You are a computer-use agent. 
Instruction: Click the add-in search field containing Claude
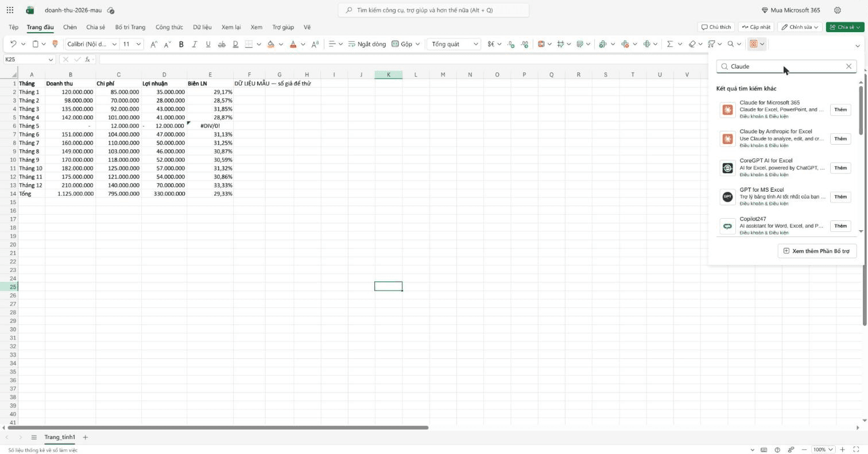pos(786,67)
